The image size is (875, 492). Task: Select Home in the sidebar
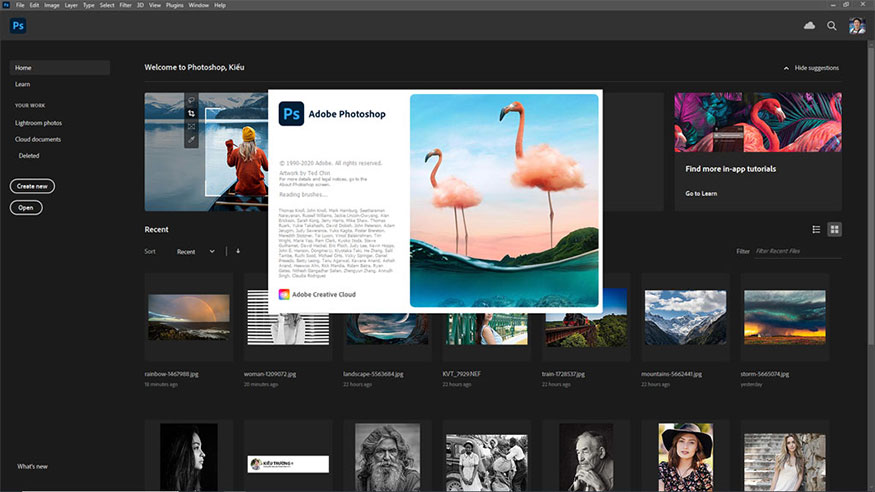coord(60,67)
